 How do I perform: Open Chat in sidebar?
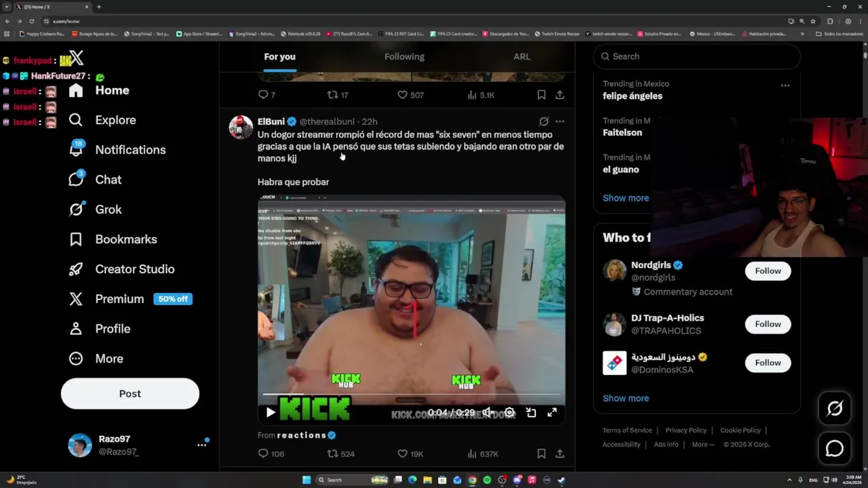coord(96,180)
